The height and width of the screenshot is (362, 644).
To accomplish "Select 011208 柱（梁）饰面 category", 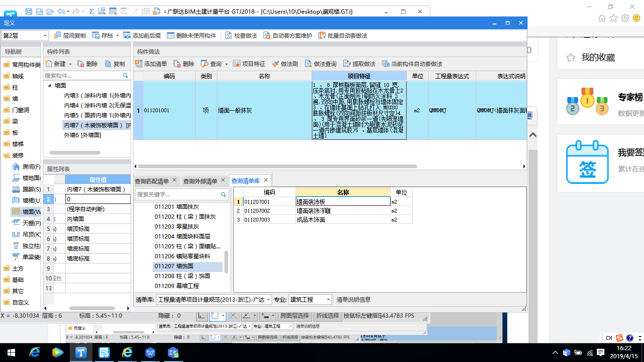I will click(182, 276).
